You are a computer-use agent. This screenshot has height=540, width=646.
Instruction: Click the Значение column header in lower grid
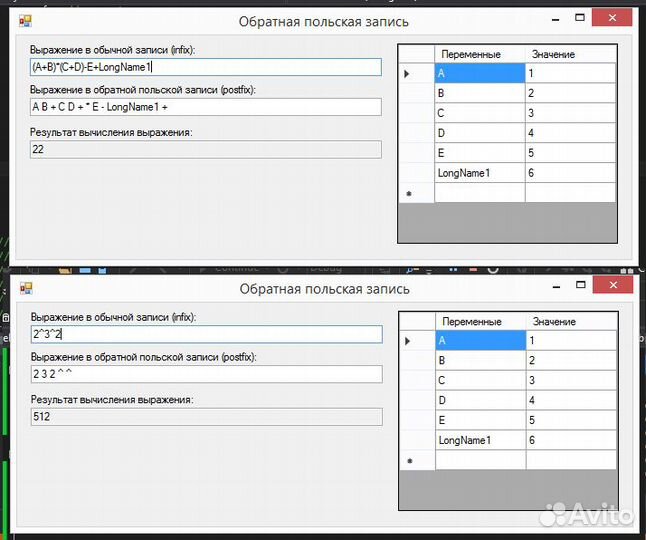(x=570, y=321)
